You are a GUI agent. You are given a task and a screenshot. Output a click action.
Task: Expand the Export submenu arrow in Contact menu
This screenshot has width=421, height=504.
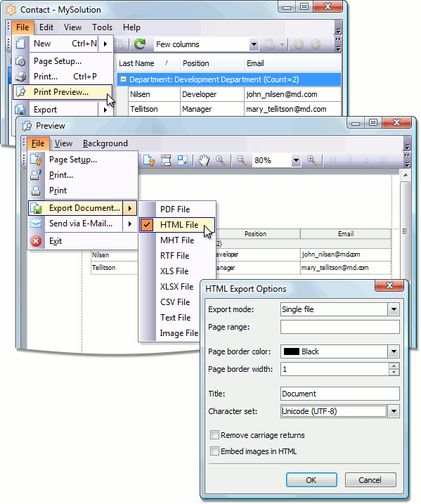coord(105,110)
